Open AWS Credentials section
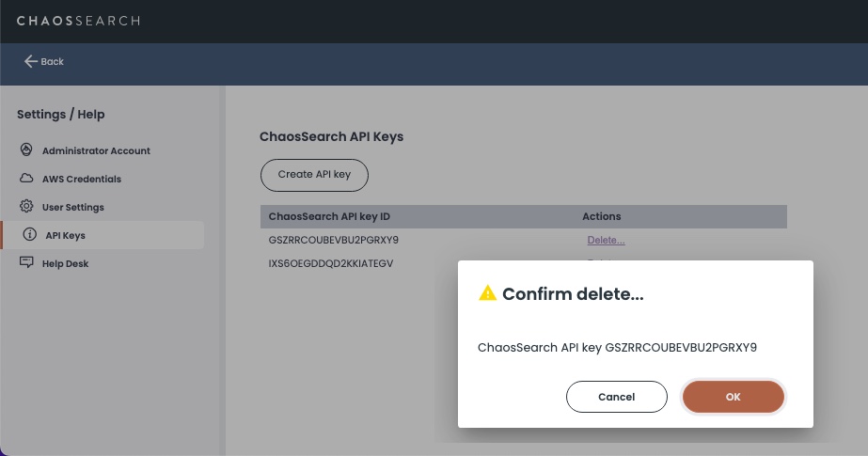The width and height of the screenshot is (868, 456). [82, 179]
